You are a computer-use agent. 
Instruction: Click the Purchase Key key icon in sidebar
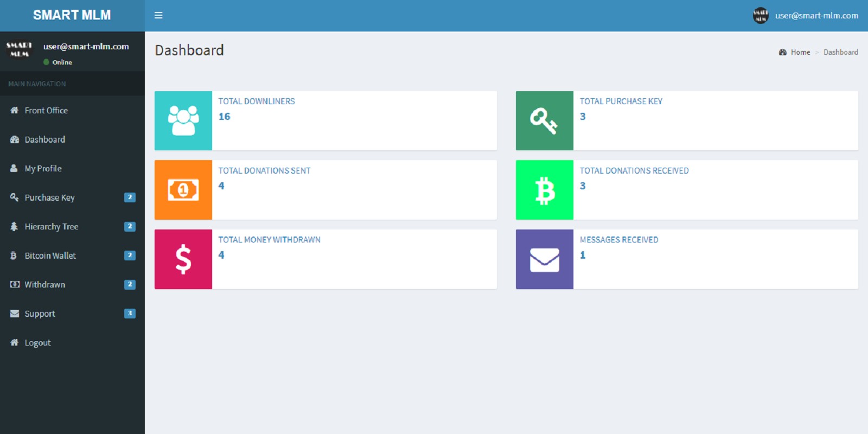15,197
